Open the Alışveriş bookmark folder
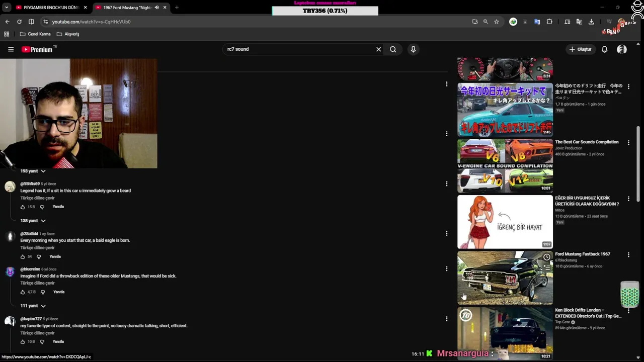The image size is (644, 362). tap(68, 34)
